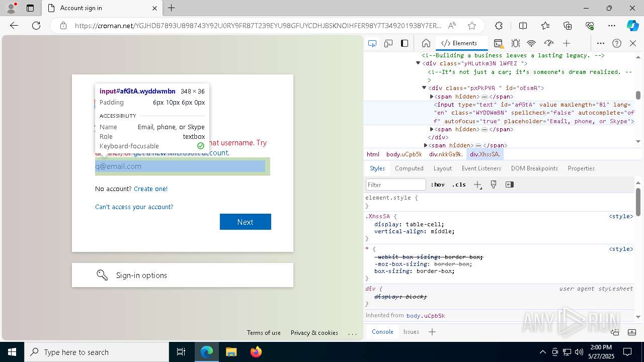Select div.XhssSA in the breadcrumb bar
This screenshot has height=362, width=644.
485,154
